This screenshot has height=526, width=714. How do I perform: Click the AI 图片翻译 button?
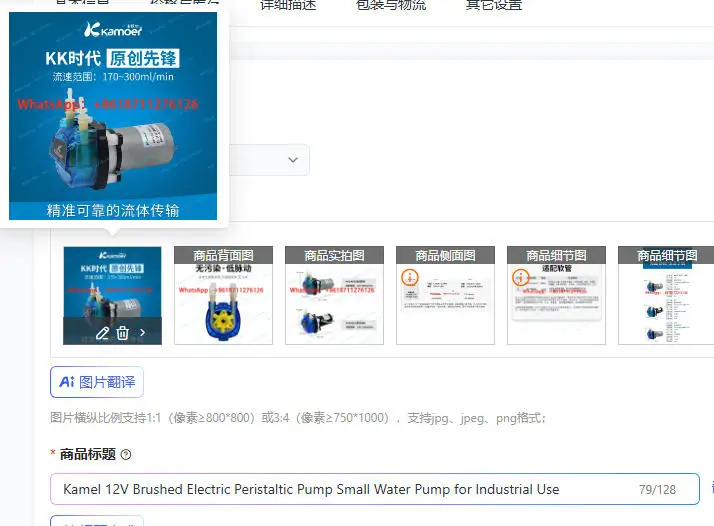97,382
